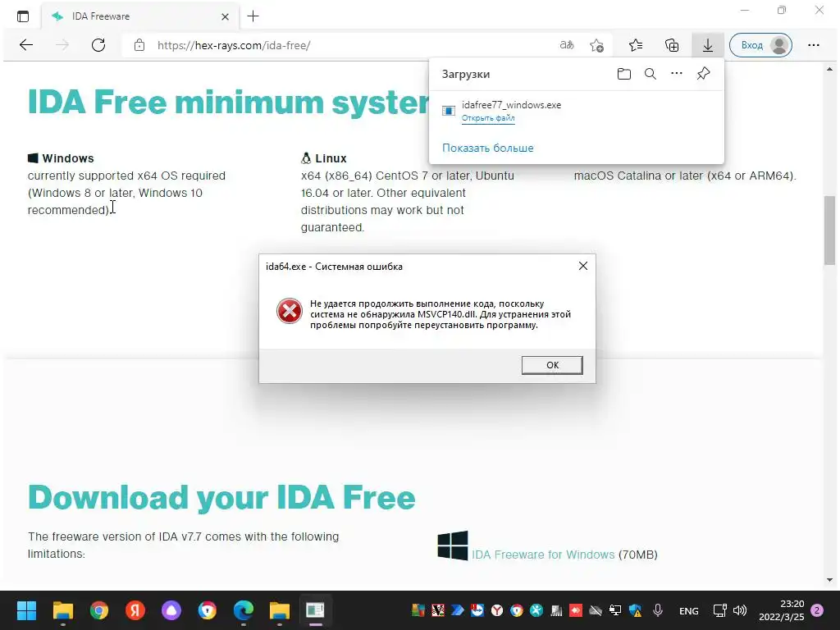Open Windows Security tray icon

click(636, 610)
